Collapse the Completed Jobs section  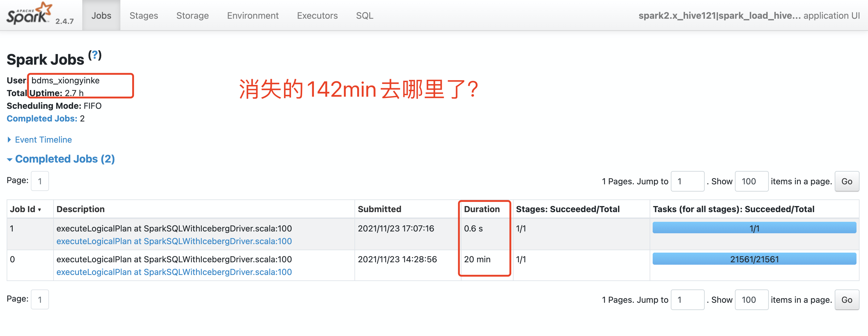[65, 159]
